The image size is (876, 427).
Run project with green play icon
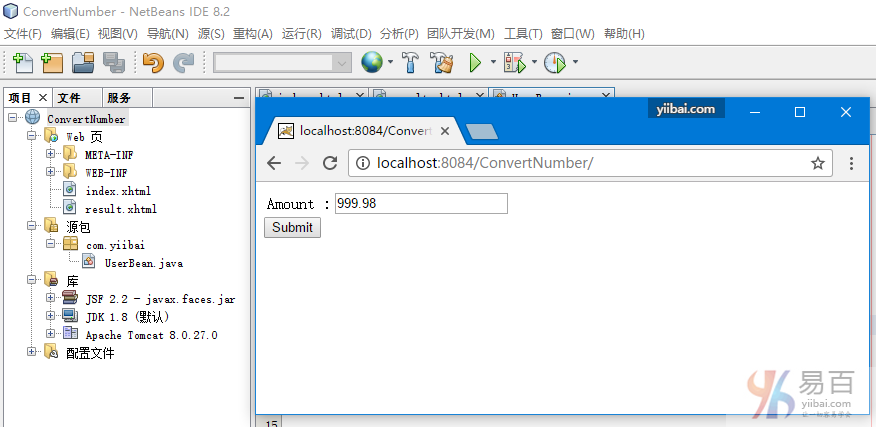[475, 63]
